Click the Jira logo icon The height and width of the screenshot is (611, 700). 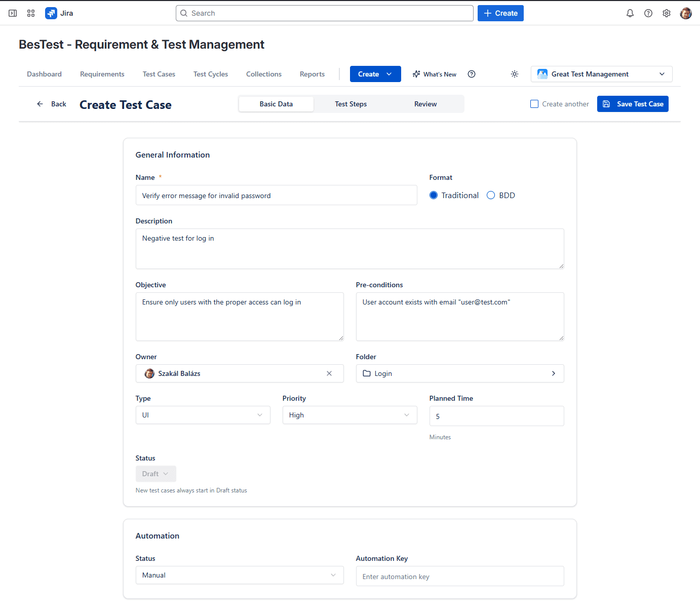[x=51, y=13]
